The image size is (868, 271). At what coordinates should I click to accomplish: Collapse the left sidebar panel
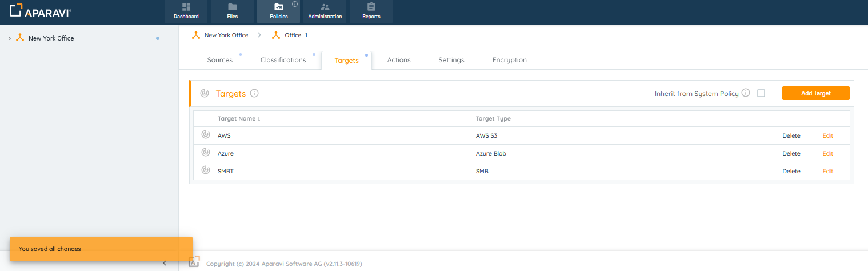click(165, 263)
